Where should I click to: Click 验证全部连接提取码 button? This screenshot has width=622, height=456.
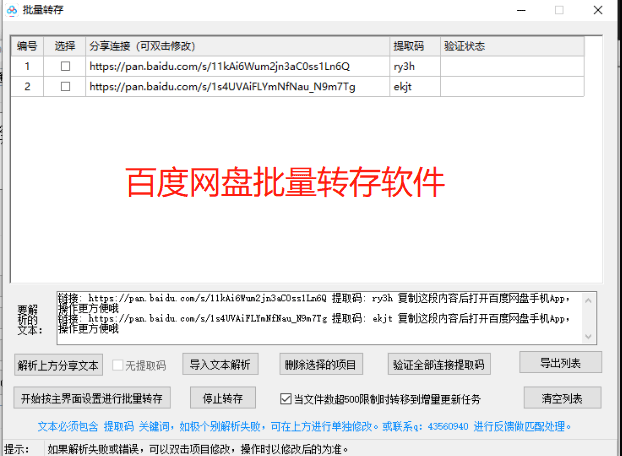(439, 364)
